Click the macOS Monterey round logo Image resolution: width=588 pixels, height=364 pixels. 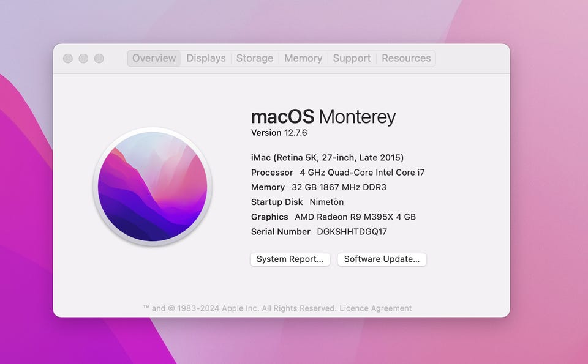click(153, 186)
